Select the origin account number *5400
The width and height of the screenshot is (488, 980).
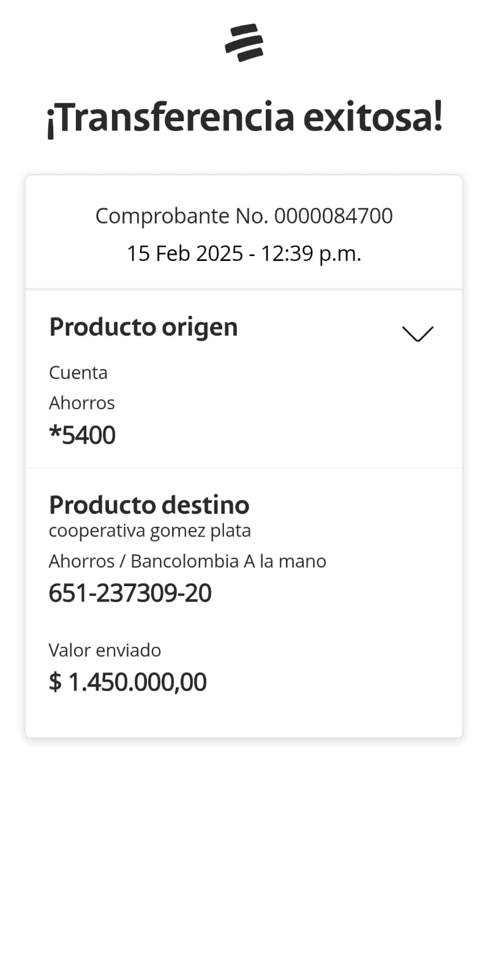click(x=82, y=435)
